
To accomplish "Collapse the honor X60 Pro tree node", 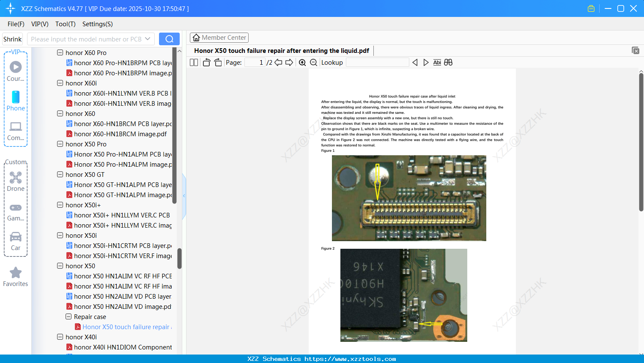I will pyautogui.click(x=60, y=52).
